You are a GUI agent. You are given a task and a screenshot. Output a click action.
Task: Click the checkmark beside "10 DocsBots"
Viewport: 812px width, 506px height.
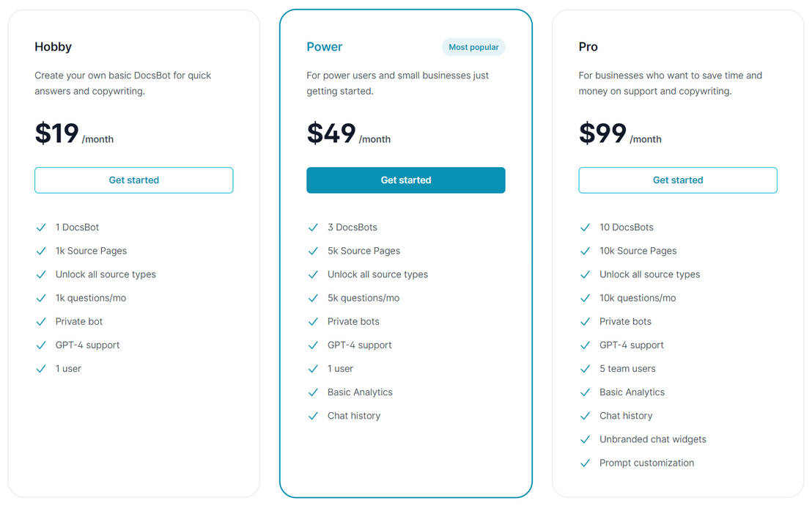click(x=585, y=227)
